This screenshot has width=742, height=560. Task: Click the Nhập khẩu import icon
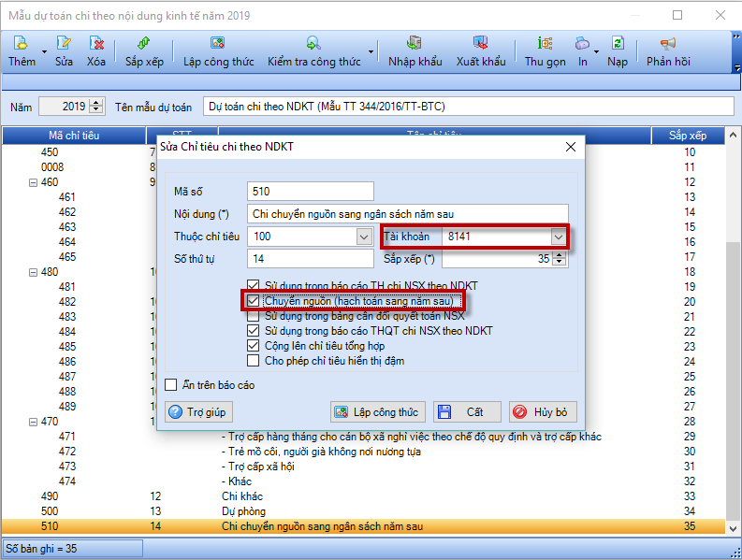point(415,44)
